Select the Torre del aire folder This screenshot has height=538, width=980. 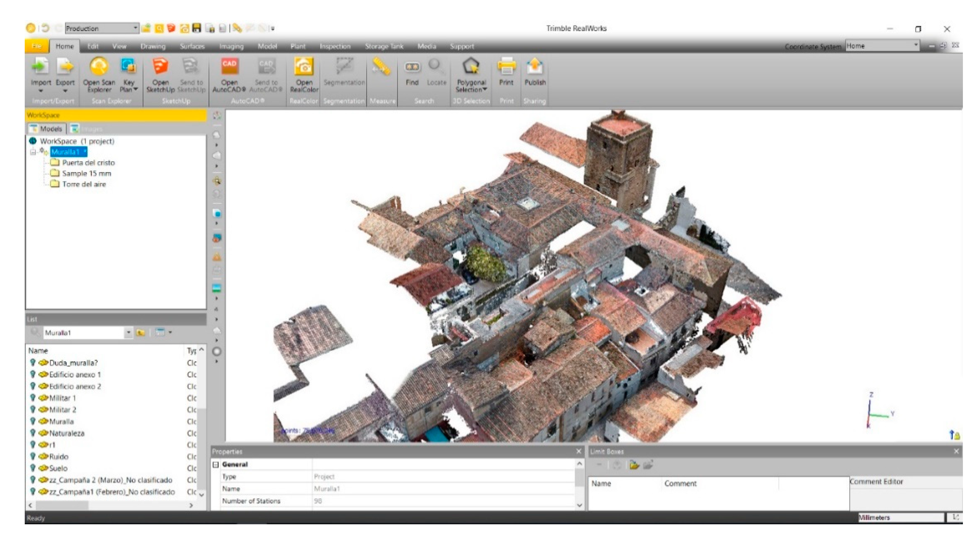84,184
